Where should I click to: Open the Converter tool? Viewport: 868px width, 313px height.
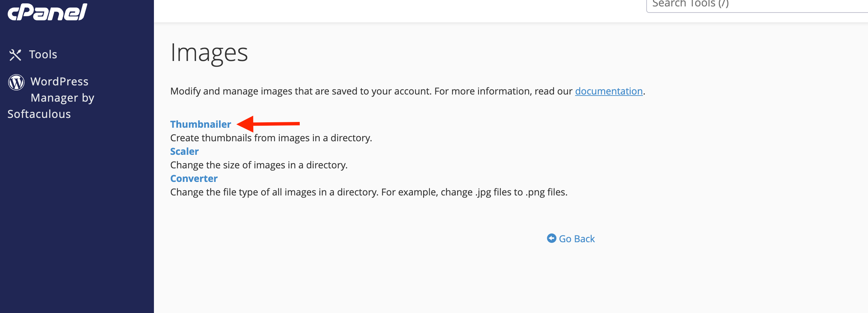click(194, 179)
